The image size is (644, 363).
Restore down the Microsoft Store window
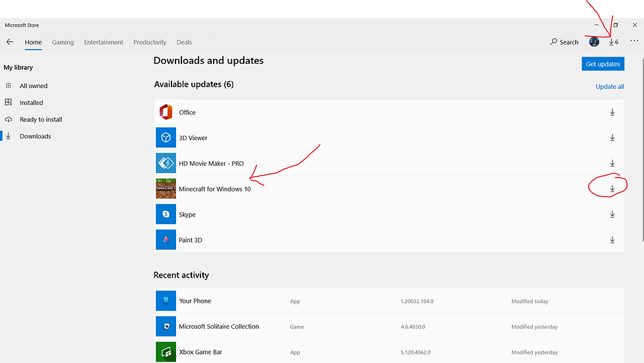coord(615,25)
